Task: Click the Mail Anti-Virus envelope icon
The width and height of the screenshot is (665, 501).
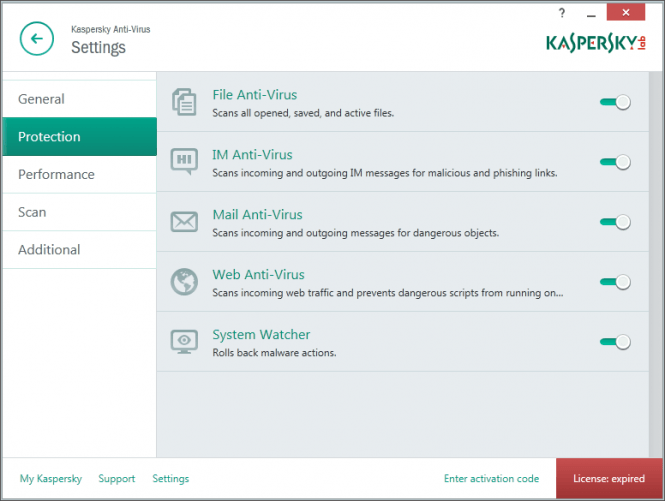Action: tap(184, 221)
